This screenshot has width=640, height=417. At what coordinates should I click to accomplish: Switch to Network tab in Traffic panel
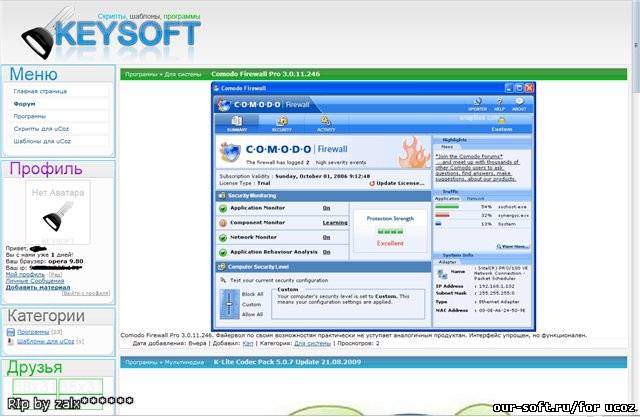coord(476,199)
